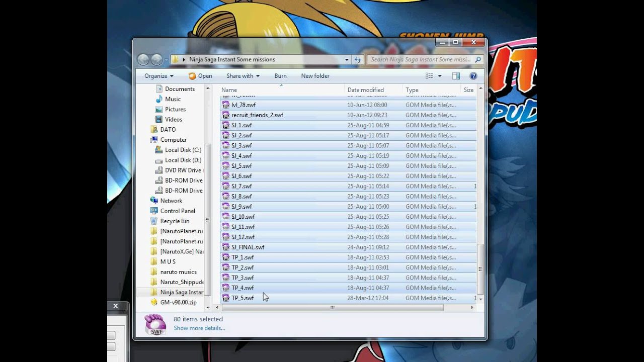
Task: Click the breadcrumb arrow before folder name
Action: pos(184,59)
